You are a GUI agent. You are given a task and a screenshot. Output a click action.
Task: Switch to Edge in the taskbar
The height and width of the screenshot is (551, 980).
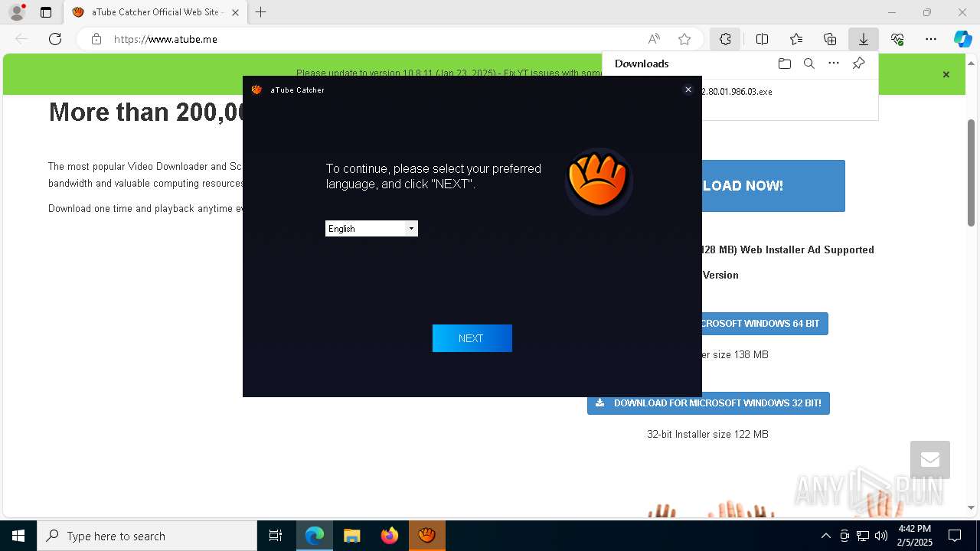315,536
